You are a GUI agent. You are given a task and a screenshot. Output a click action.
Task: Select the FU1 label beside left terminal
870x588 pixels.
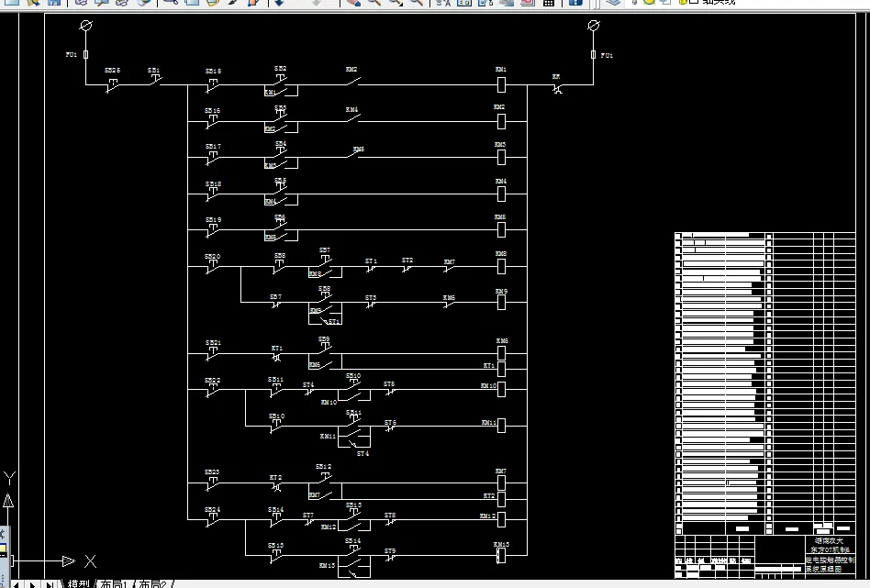click(72, 54)
